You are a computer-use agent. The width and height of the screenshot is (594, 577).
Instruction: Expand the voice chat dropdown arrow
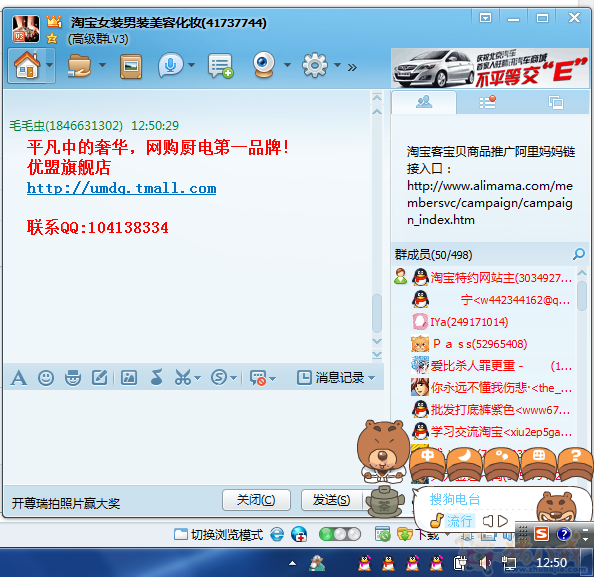click(x=192, y=65)
